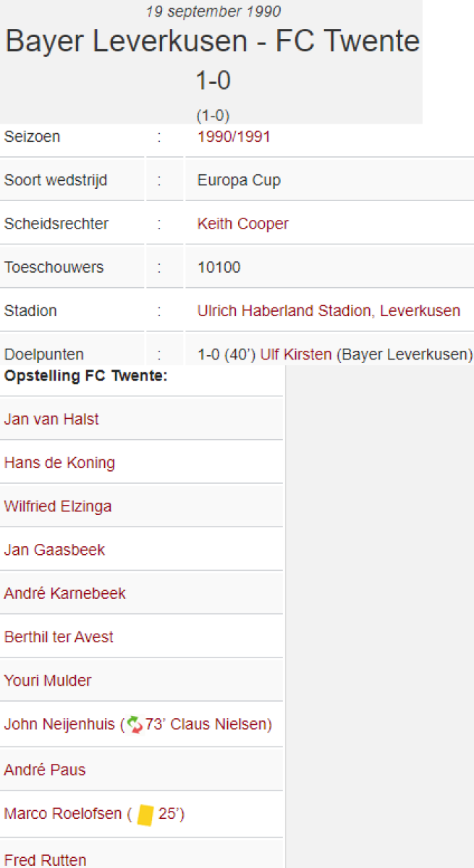
Task: Open the Berthil ter Avest link
Action: (x=59, y=637)
